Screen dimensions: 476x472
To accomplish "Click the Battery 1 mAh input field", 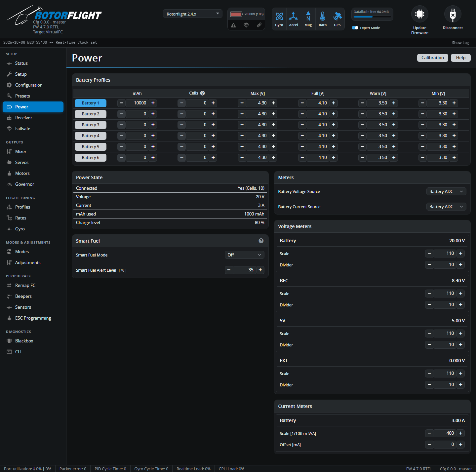I will coord(137,103).
